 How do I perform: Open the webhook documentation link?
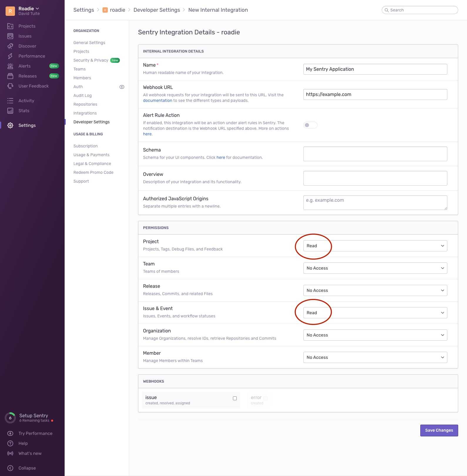(x=157, y=100)
